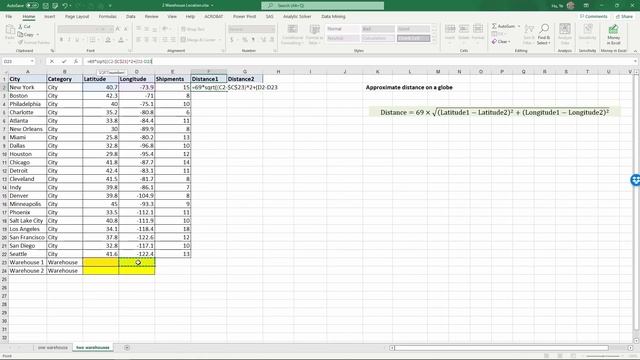This screenshot has width=640, height=360.
Task: Click the AutoSum sigma button
Action: tap(504, 26)
